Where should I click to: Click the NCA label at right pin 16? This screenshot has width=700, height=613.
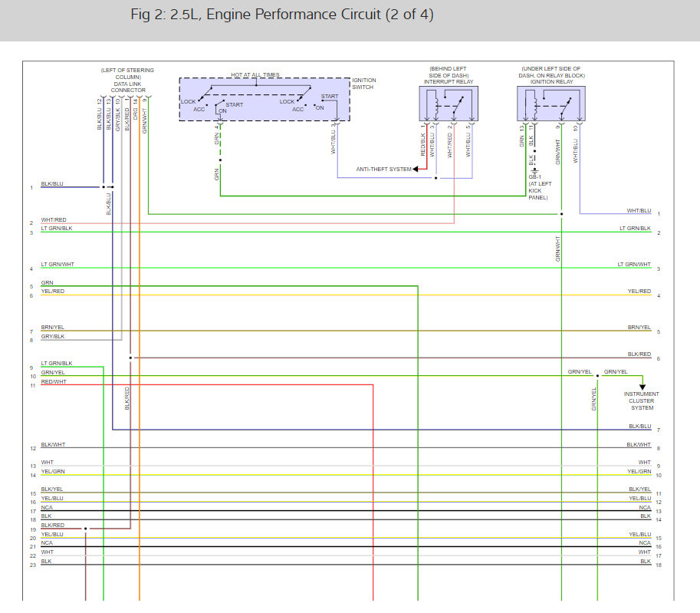[x=645, y=543]
